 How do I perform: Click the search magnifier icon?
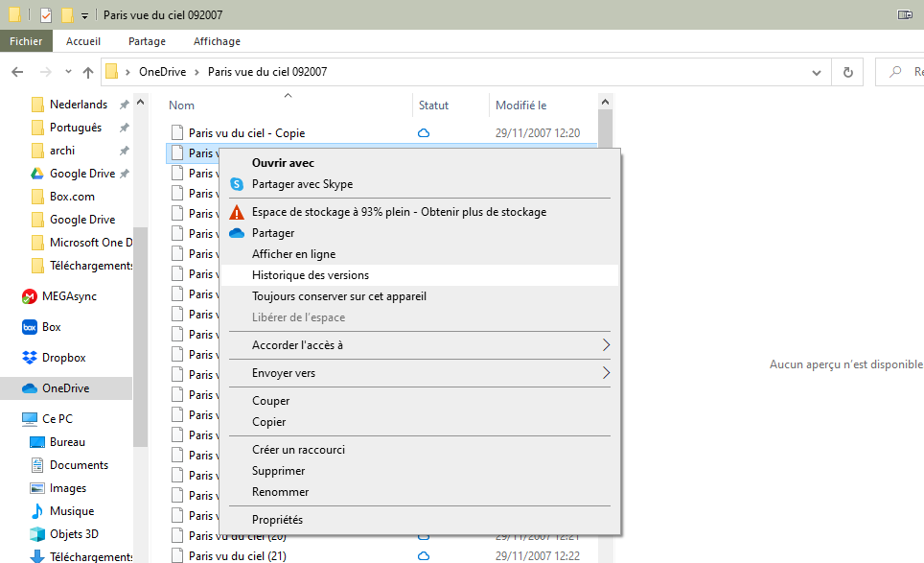pos(895,72)
